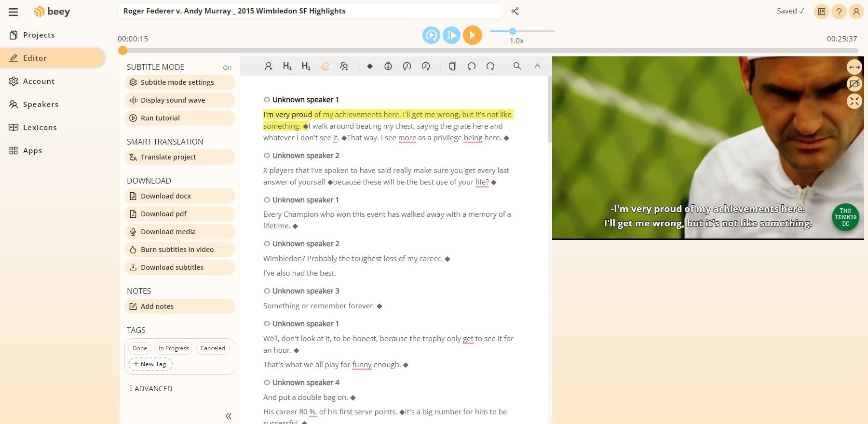Toggle the eraser highlight tool
Viewport: 868px width, 424px height.
[x=325, y=66]
